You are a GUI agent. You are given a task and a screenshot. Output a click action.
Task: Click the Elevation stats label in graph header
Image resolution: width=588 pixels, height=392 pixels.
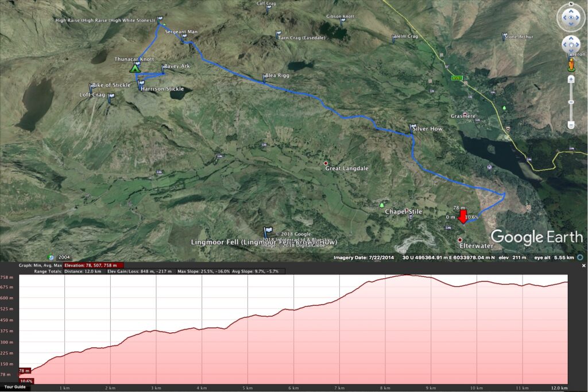click(91, 266)
